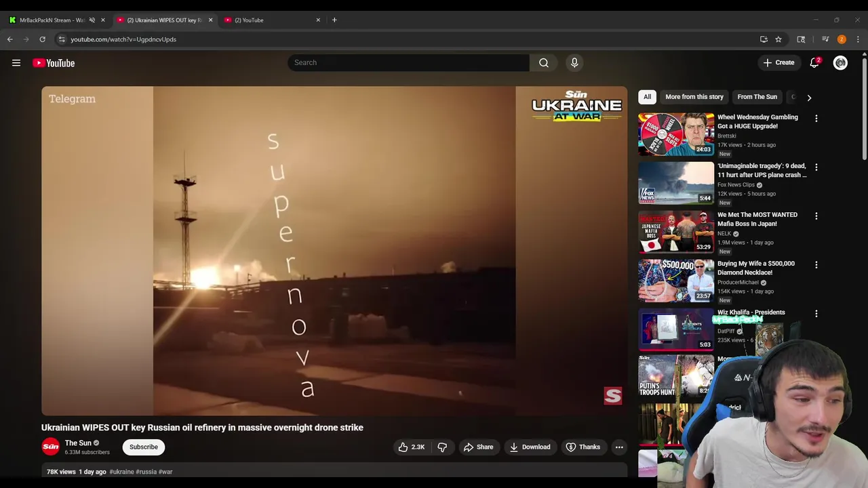Image resolution: width=868 pixels, height=488 pixels.
Task: Open The Sun channel avatar
Action: pos(50,447)
